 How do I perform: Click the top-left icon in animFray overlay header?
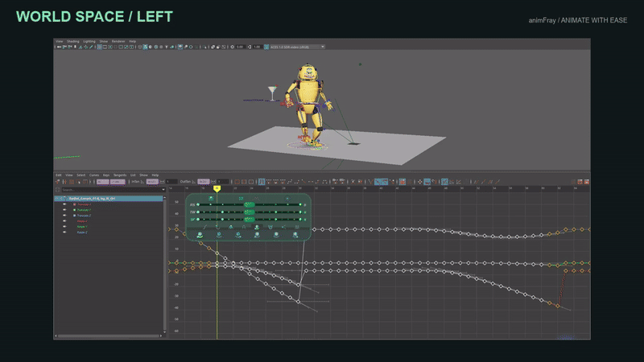tap(211, 199)
